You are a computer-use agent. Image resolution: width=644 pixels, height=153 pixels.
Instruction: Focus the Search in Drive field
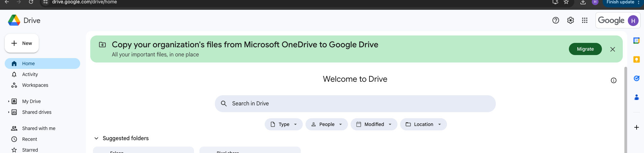pos(355,104)
